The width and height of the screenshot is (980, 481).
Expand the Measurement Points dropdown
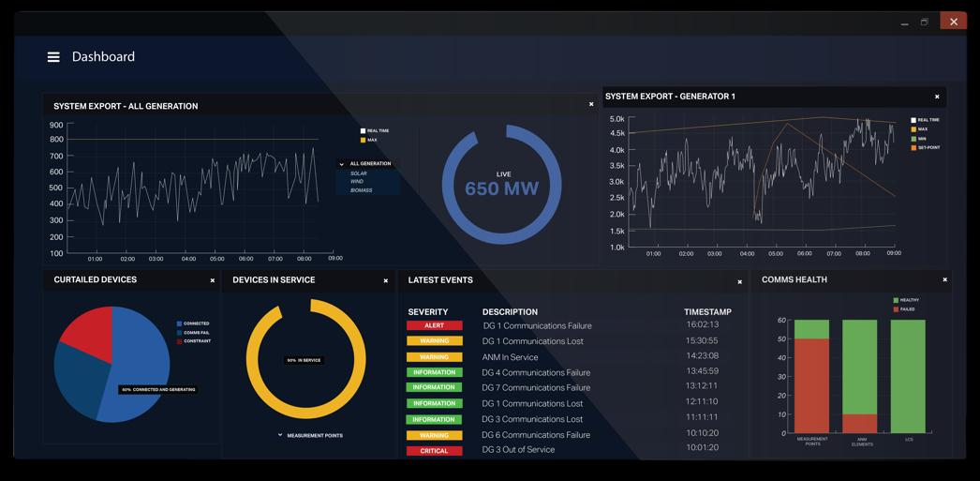point(310,435)
